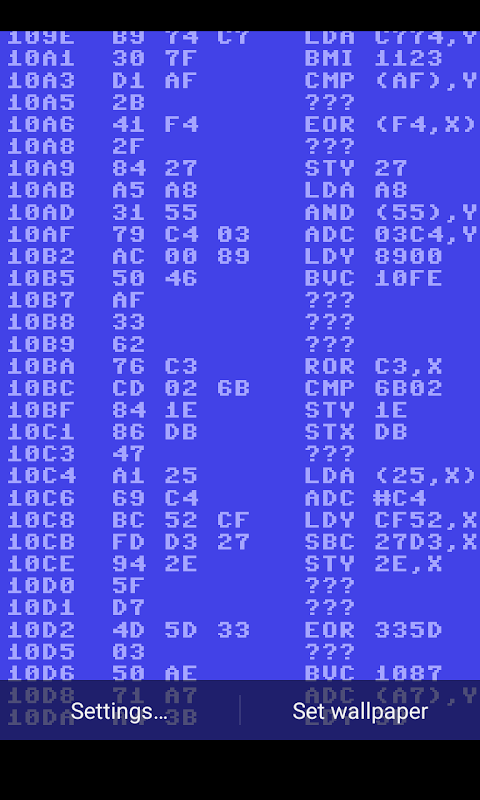Tap the LDA (25,X) instruction
This screenshot has width=480, height=800.
click(x=391, y=476)
